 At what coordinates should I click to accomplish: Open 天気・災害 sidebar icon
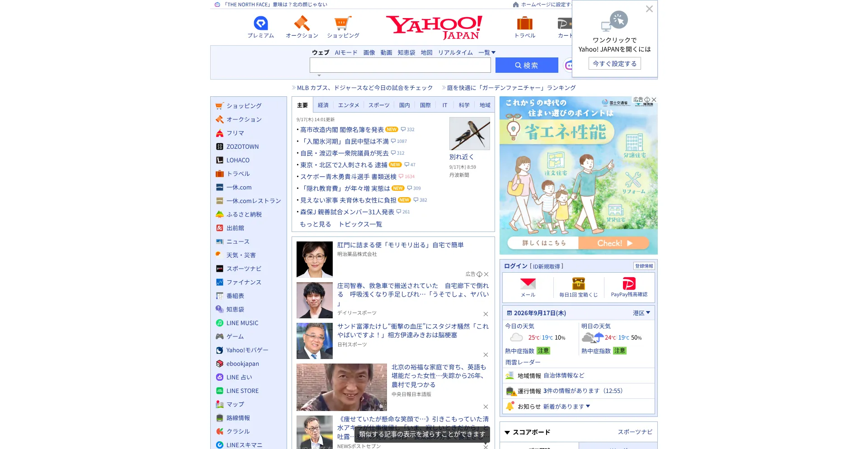tap(220, 255)
